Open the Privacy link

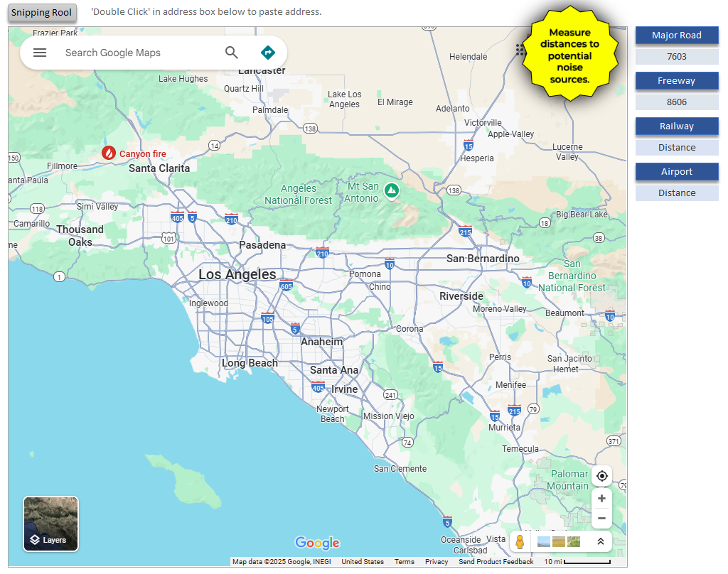pyautogui.click(x=437, y=561)
